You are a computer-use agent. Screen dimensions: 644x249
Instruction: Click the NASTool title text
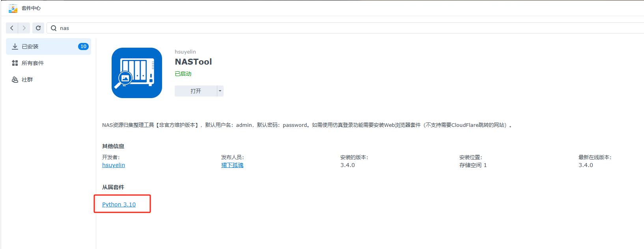(193, 62)
